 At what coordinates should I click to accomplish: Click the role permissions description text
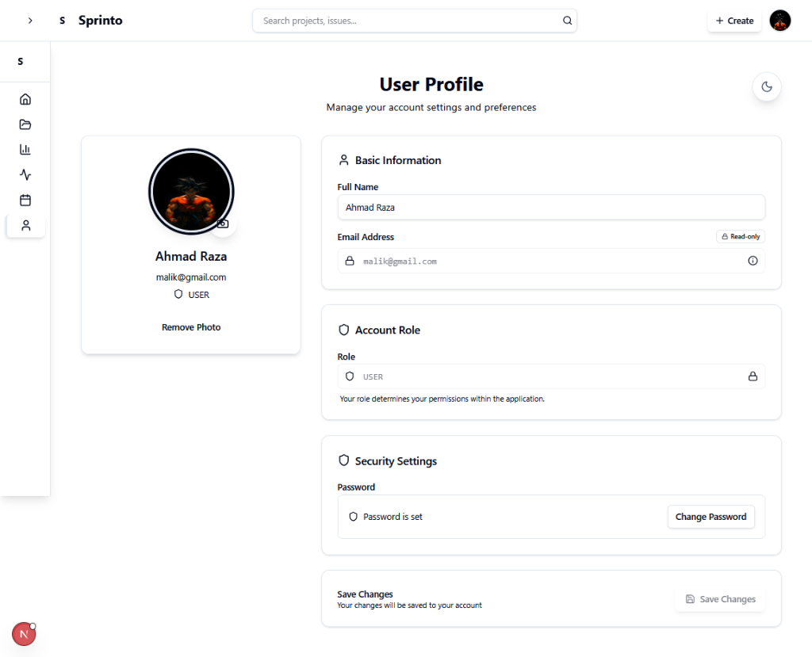click(442, 399)
